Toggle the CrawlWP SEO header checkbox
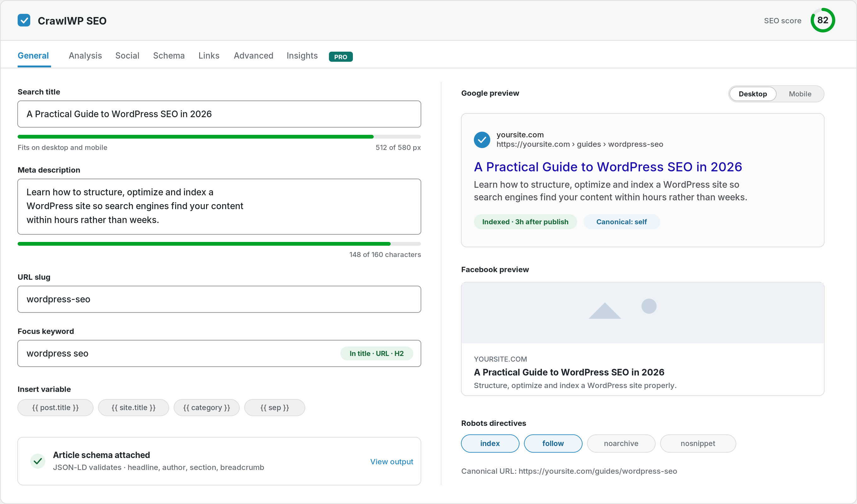This screenshot has width=857, height=504. click(24, 20)
